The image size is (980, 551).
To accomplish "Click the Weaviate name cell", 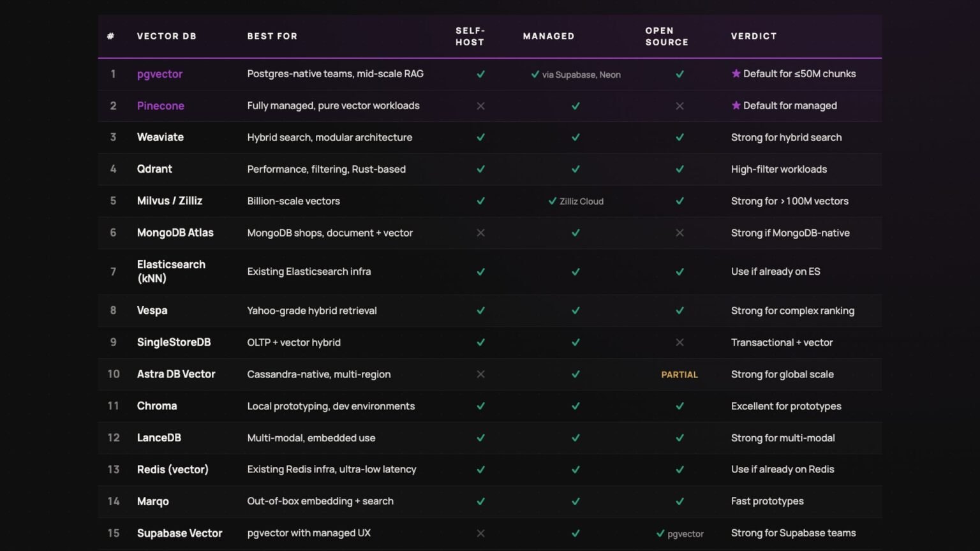I will 160,137.
